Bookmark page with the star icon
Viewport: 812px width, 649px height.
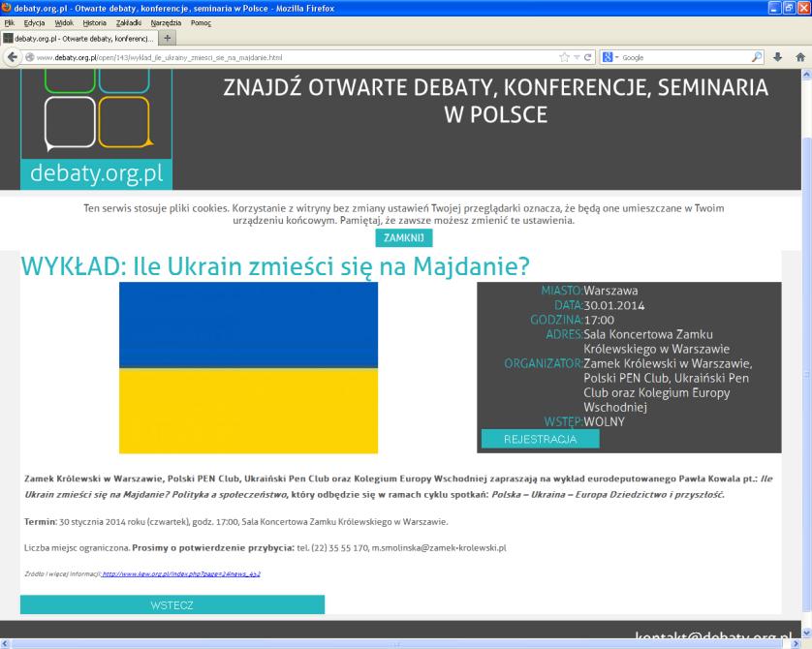[565, 57]
